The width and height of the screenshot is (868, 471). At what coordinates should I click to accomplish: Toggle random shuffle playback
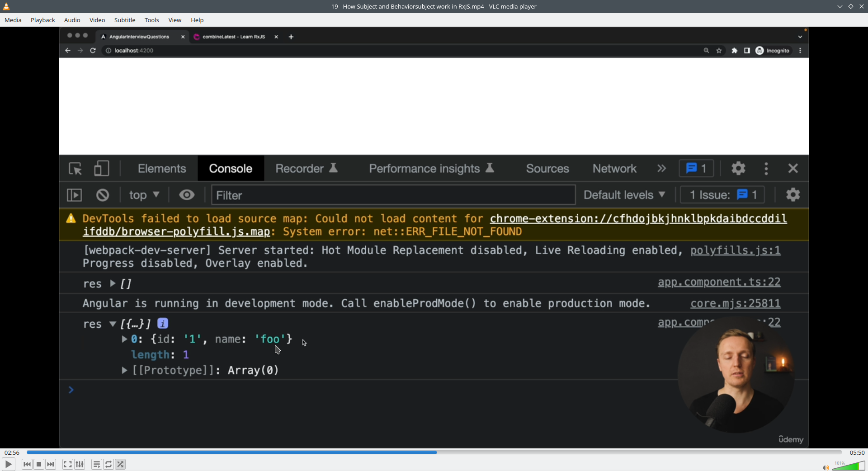pyautogui.click(x=120, y=464)
